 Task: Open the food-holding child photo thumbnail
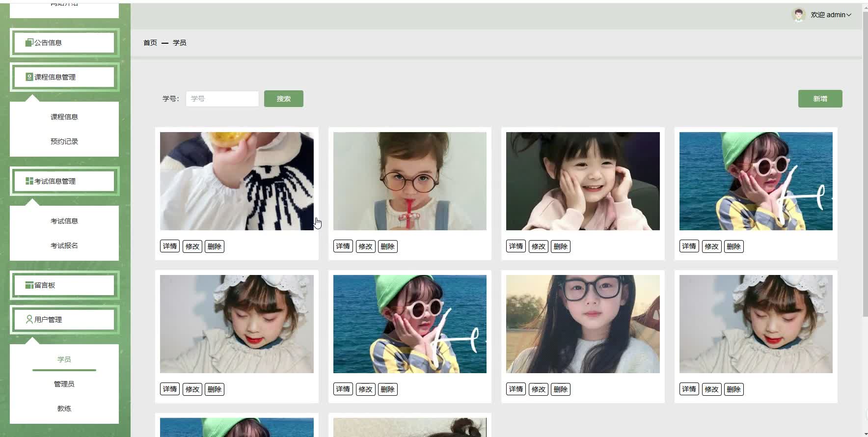(237, 181)
